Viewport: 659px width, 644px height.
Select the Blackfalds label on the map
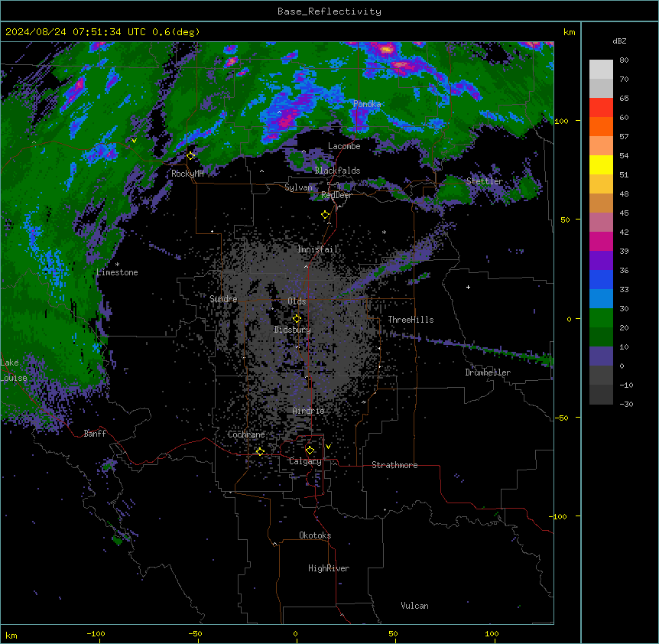tap(337, 171)
